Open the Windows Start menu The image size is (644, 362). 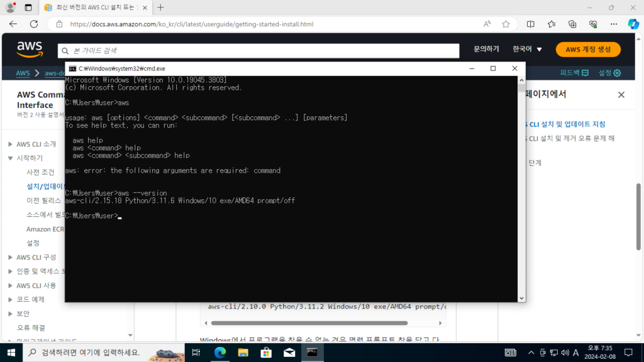point(11,353)
